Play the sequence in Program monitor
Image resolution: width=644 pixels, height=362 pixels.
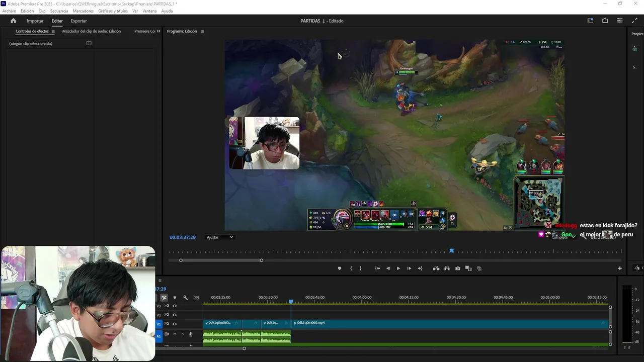click(x=398, y=268)
